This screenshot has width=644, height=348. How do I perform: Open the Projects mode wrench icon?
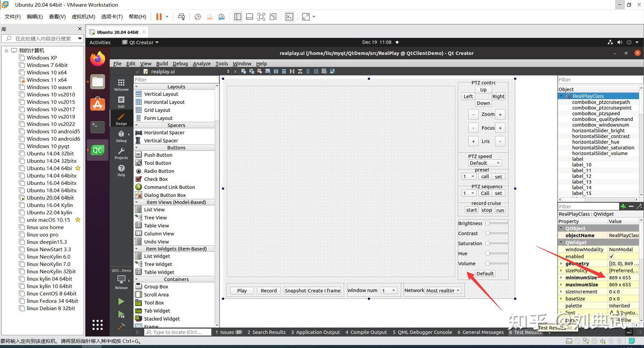tap(121, 153)
